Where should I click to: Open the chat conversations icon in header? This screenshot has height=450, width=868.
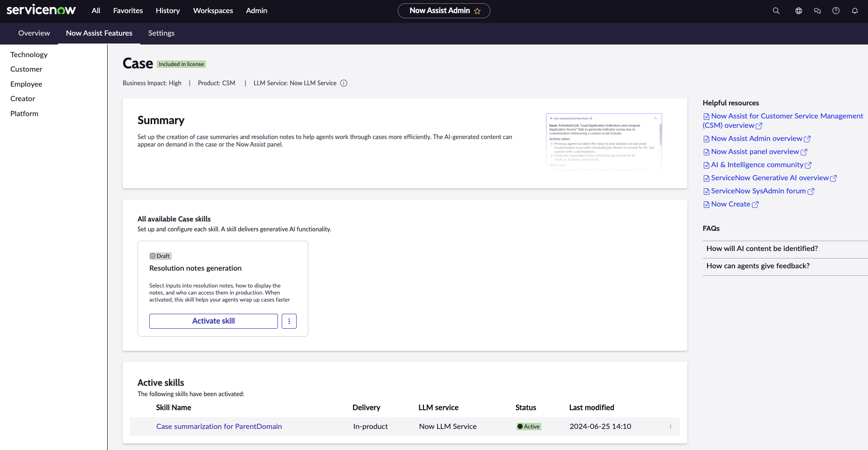817,11
